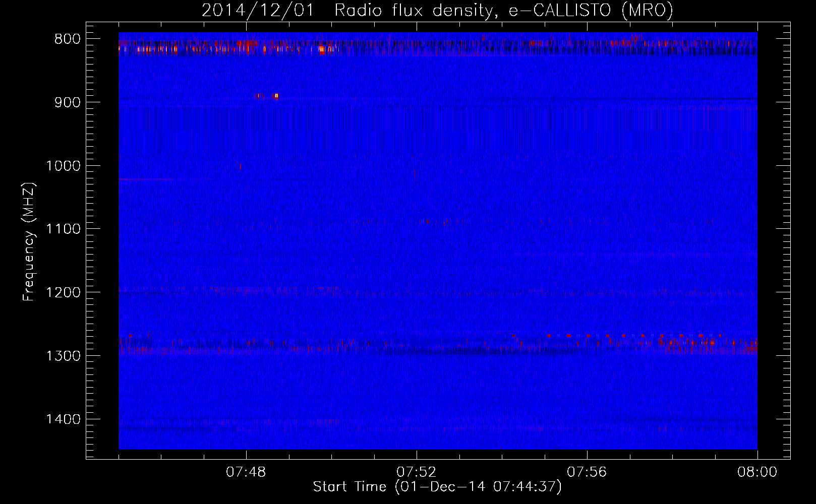The width and height of the screenshot is (816, 504).
Task: Select the '1400' frequency axis label
Action: (x=63, y=419)
